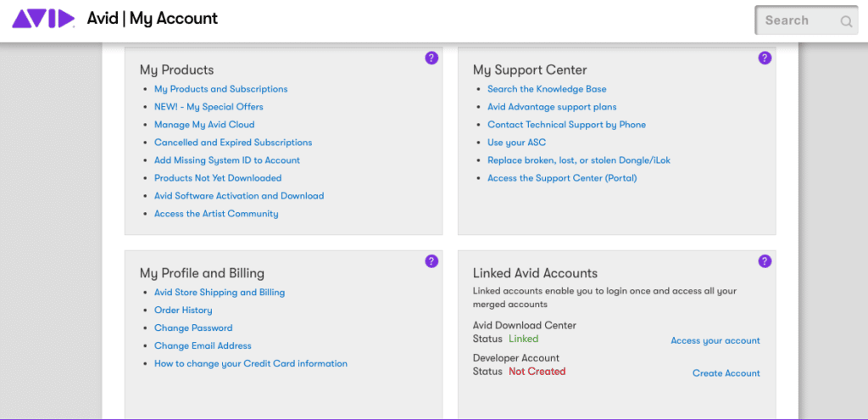Click the red Not Created status text
Screen dimensions: 868x420
[537, 372]
